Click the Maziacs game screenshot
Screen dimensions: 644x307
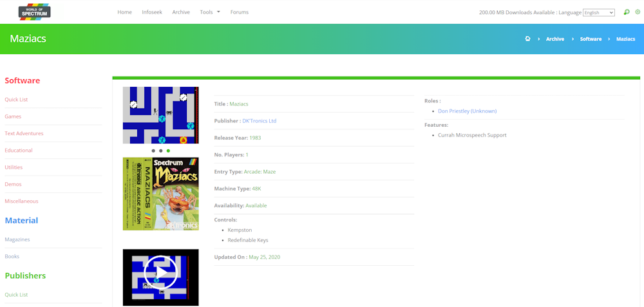point(160,115)
